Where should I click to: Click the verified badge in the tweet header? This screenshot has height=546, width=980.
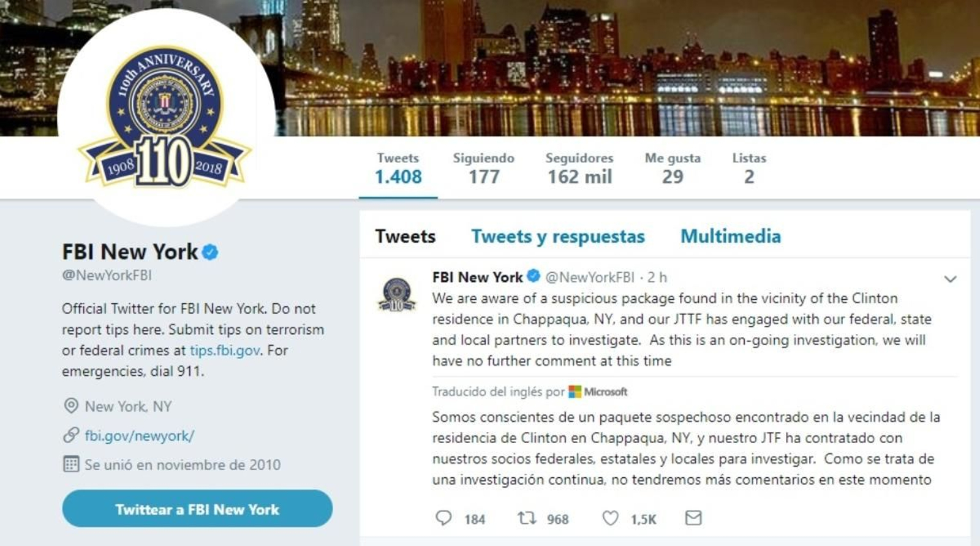click(x=533, y=276)
